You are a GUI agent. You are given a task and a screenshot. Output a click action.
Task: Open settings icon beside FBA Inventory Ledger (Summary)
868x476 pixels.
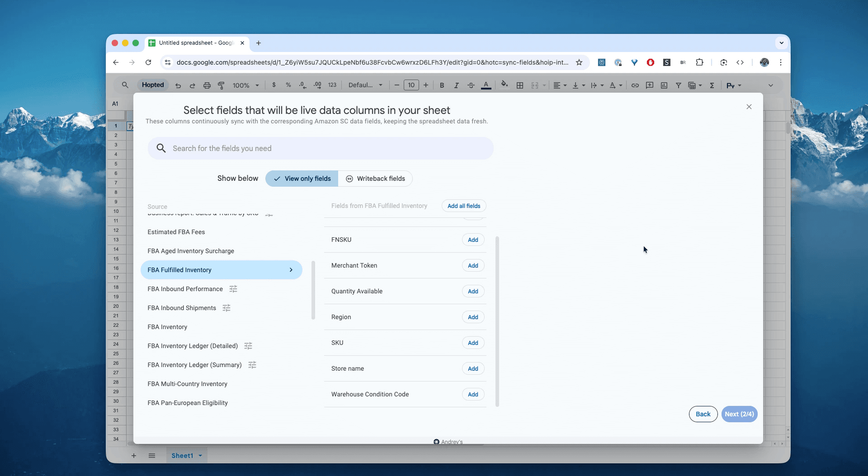[252, 365]
